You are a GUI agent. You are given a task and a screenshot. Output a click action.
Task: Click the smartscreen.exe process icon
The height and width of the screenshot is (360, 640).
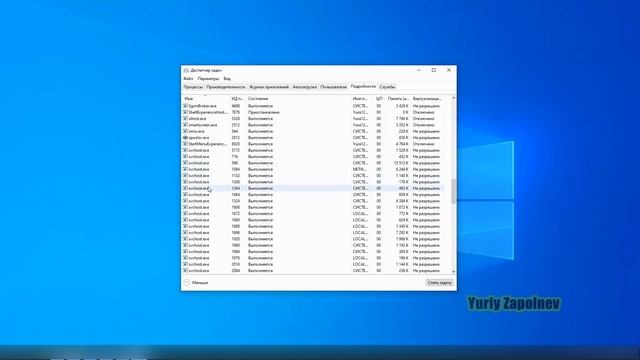[x=185, y=125]
